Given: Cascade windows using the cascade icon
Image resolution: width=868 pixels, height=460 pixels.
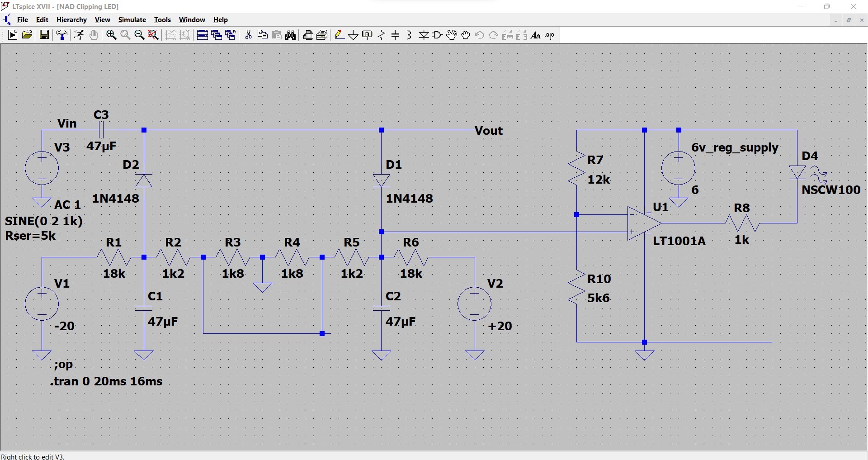Looking at the screenshot, I should (216, 35).
